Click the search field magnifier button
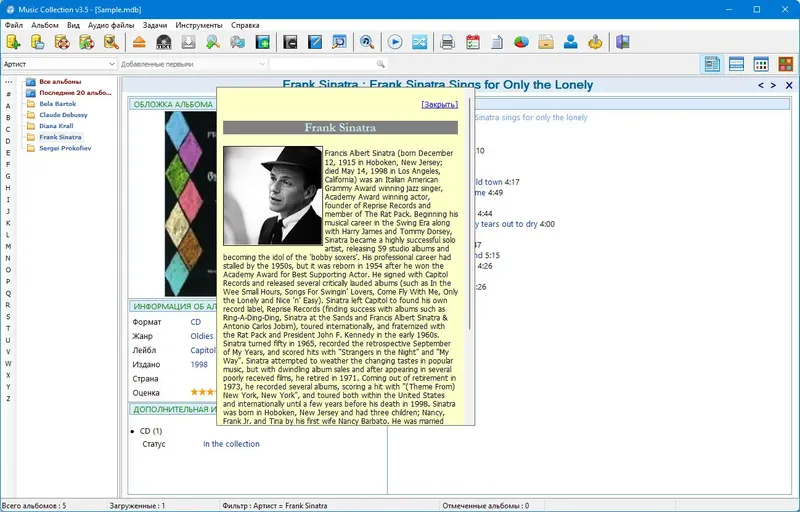Viewport: 800px width, 512px height. coord(381,64)
